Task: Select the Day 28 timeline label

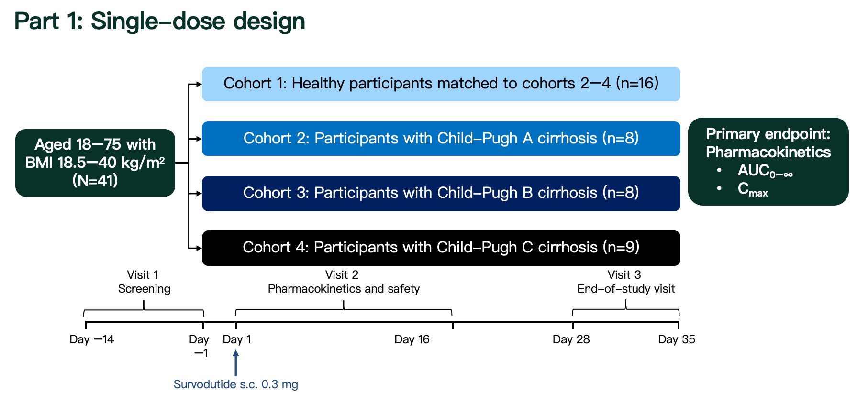Action: point(571,339)
